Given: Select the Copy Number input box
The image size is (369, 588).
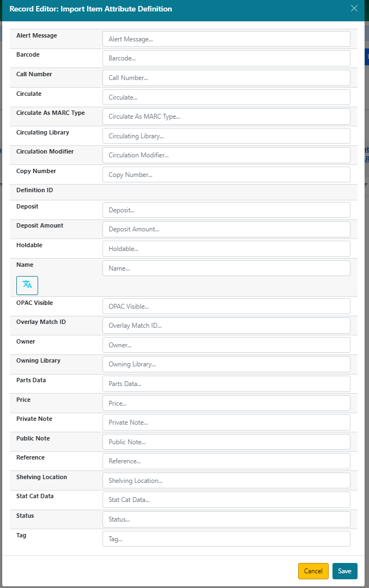Looking at the screenshot, I should (x=226, y=175).
